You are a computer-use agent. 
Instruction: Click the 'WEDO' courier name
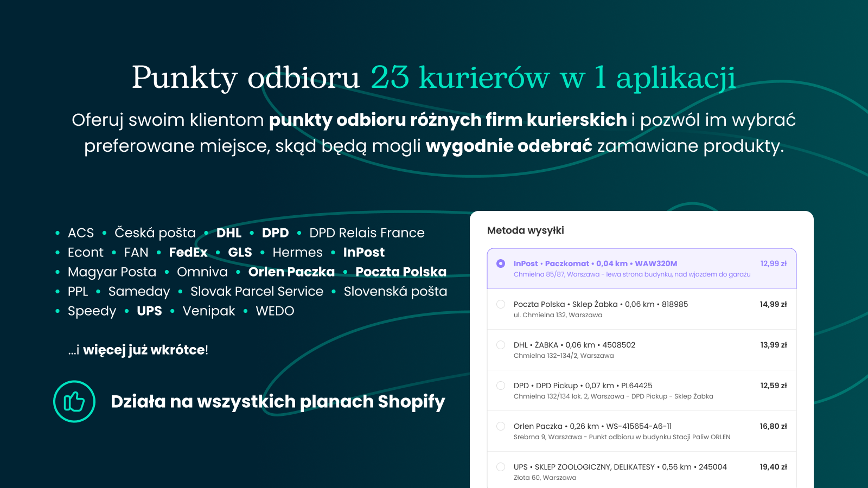(275, 311)
